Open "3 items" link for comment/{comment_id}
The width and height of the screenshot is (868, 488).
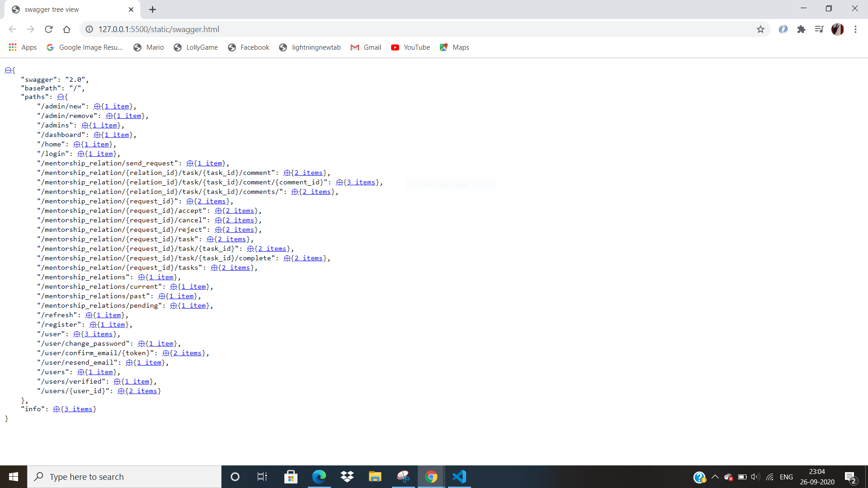coord(361,183)
